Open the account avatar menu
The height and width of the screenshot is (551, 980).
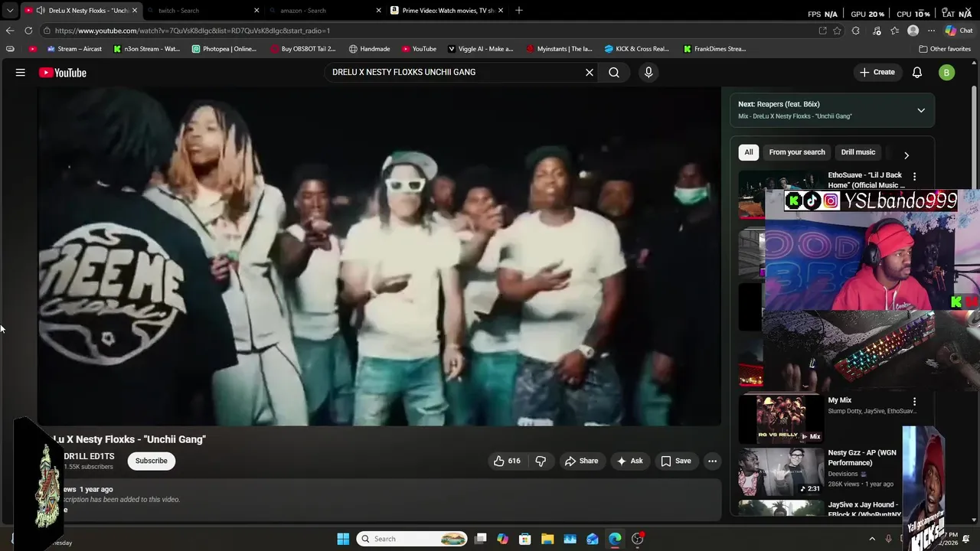[947, 73]
